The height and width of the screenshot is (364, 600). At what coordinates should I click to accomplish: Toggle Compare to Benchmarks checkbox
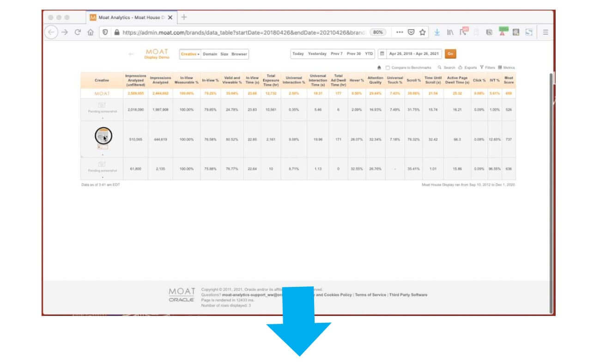pyautogui.click(x=388, y=67)
